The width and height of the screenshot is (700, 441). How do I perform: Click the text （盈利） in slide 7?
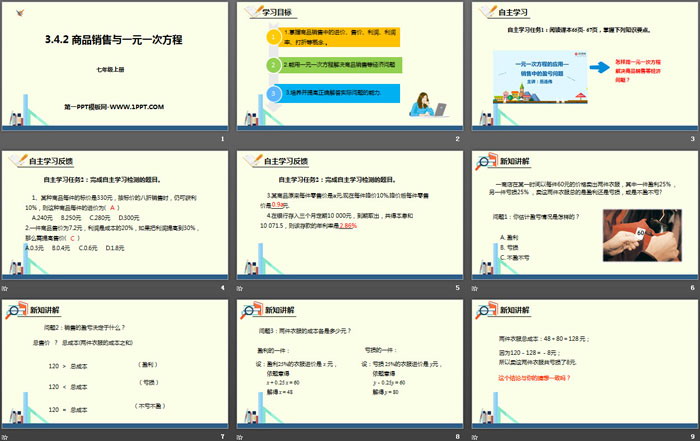[148, 365]
